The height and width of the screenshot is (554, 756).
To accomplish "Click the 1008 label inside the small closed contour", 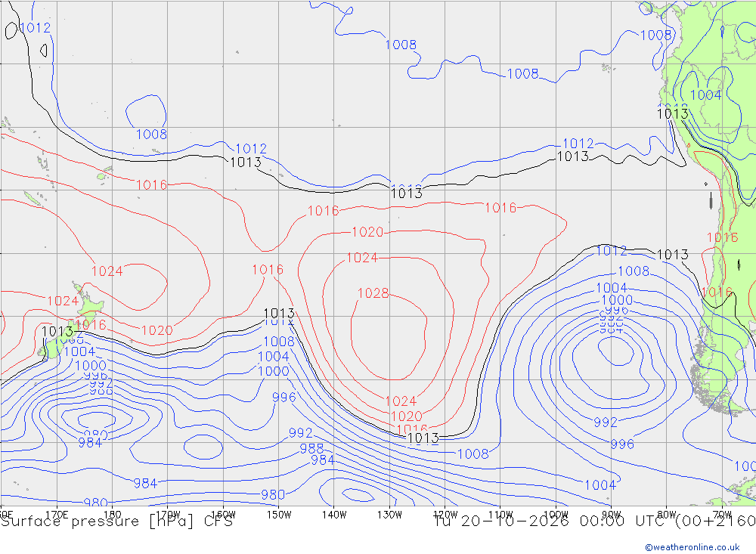I will 151,135.
